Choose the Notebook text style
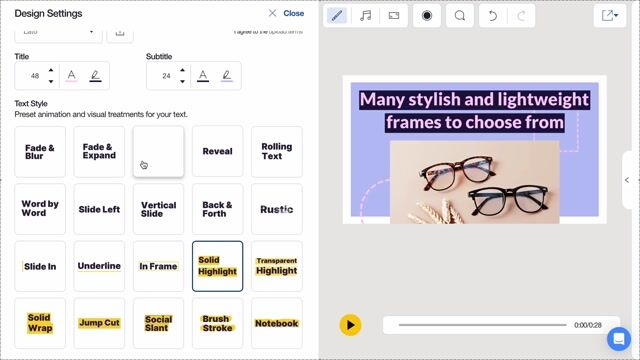The height and width of the screenshot is (360, 640). click(277, 323)
